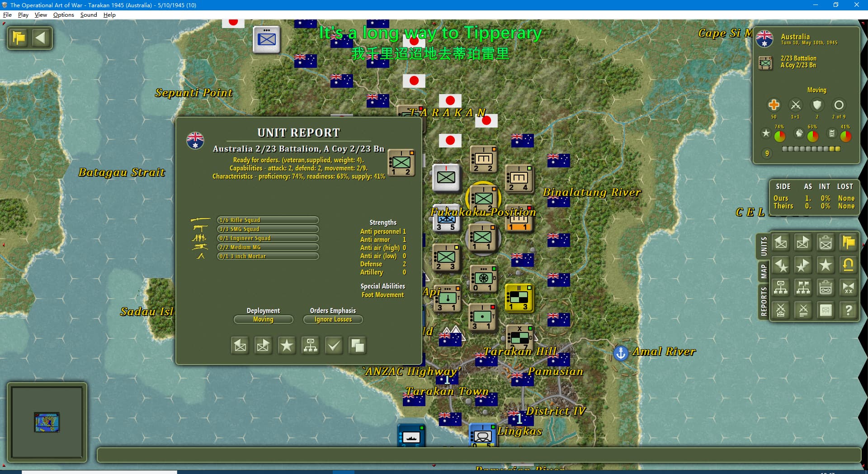This screenshot has width=868, height=474.
Task: Open the formation hierarchy icon in Unit Report
Action: (x=310, y=346)
